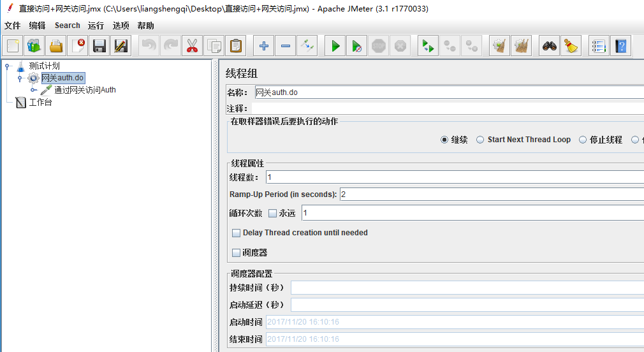Click the Shutdown icon
Screen dimensions: 644x352
click(x=400, y=45)
